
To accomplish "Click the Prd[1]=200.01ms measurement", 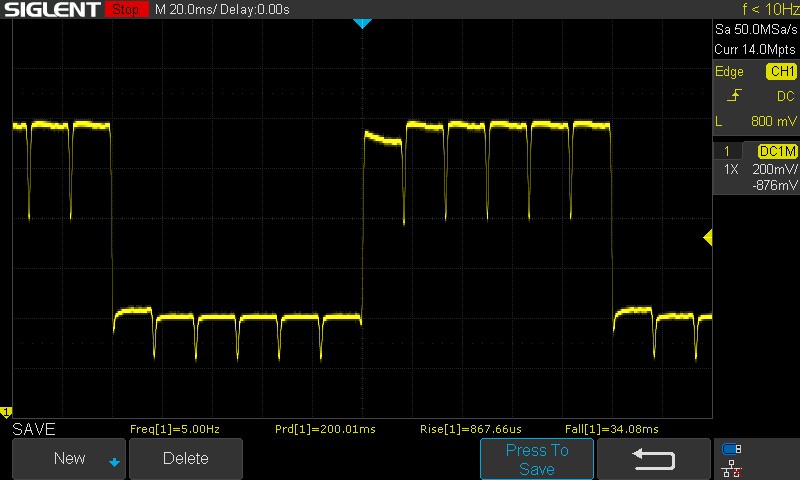I will coord(325,430).
